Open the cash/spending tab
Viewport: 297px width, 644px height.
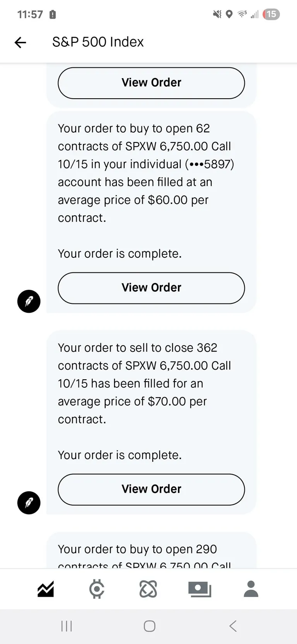point(200,589)
